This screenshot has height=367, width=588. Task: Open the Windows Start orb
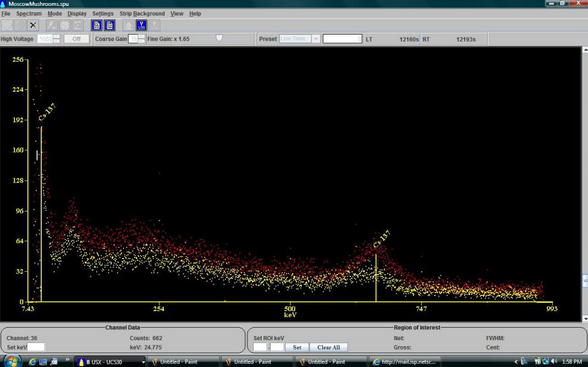(11, 362)
